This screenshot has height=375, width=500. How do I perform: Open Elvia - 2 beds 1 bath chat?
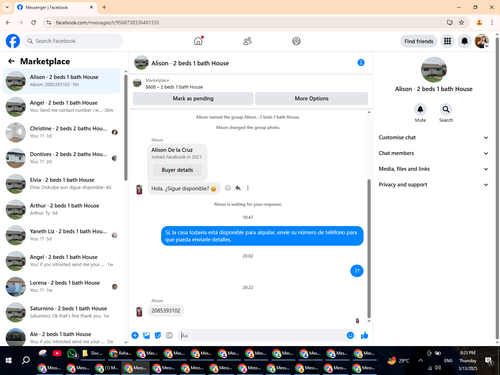[x=62, y=183]
